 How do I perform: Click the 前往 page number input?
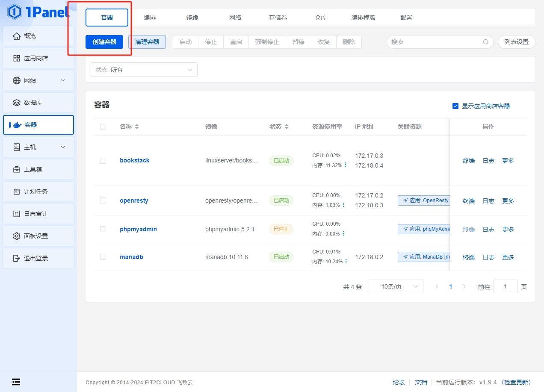pyautogui.click(x=505, y=286)
